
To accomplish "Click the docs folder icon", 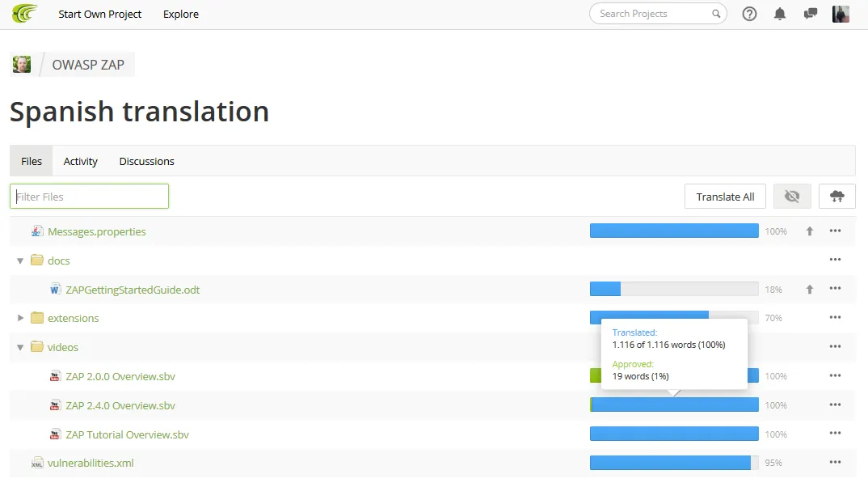I will pyautogui.click(x=37, y=260).
